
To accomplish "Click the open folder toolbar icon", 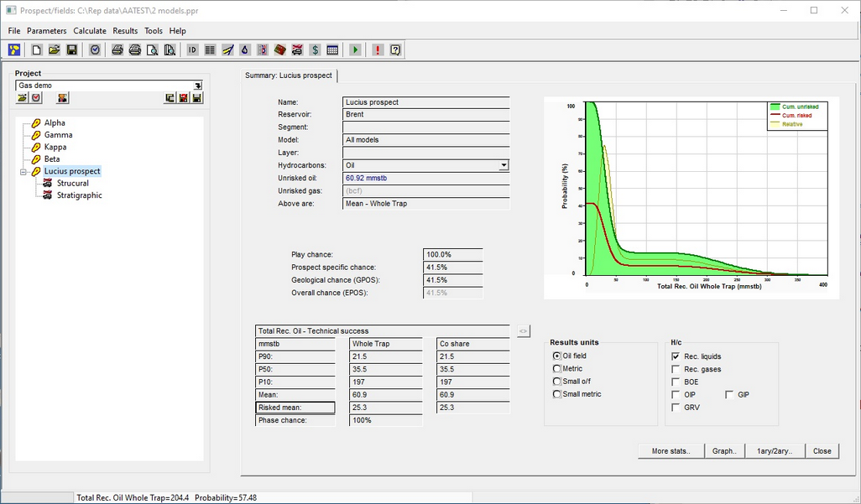I will (54, 50).
